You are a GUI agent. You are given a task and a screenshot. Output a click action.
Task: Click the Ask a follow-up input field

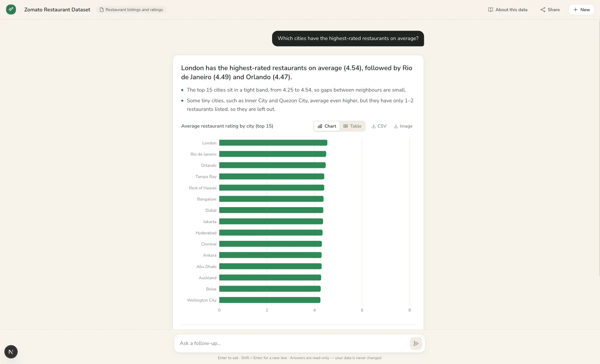[292, 343]
